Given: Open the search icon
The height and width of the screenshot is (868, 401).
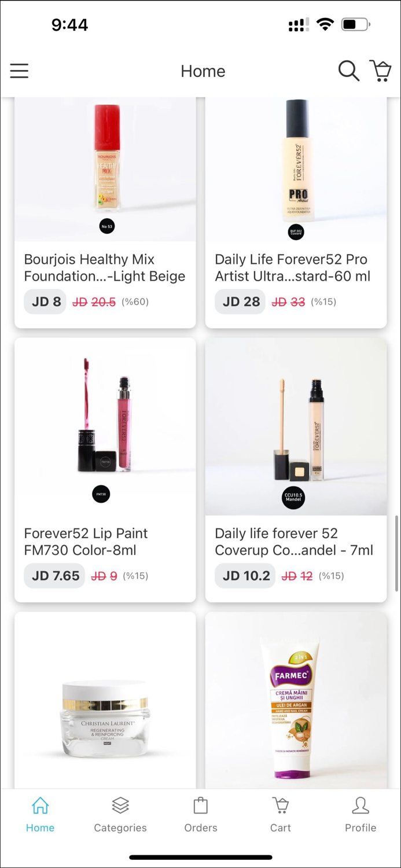Looking at the screenshot, I should 349,71.
